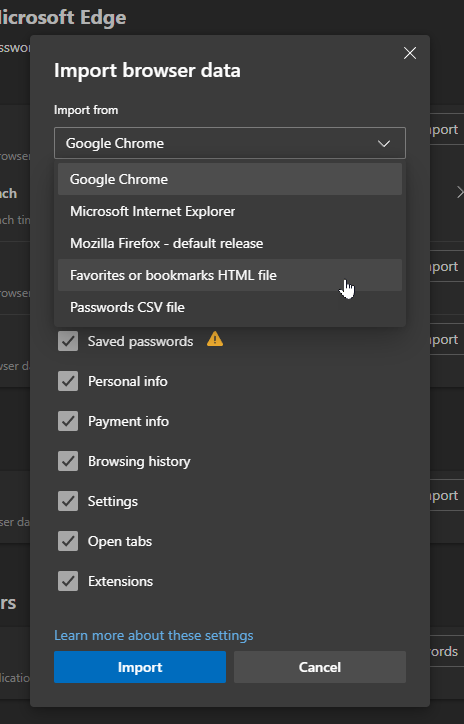Choose Passwords CSV file option
464x724 pixels.
(230, 307)
